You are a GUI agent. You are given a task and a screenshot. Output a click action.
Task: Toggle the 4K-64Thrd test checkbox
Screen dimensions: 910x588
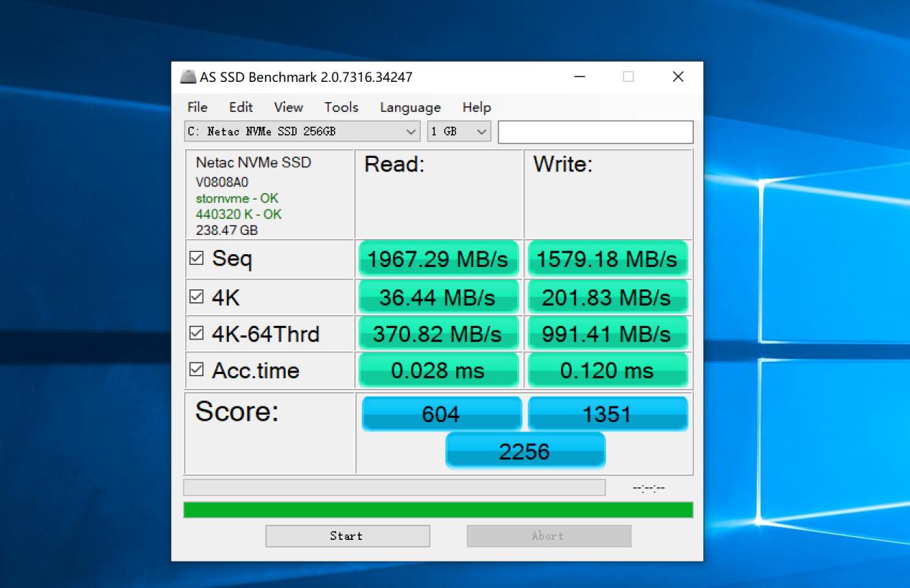coord(197,332)
